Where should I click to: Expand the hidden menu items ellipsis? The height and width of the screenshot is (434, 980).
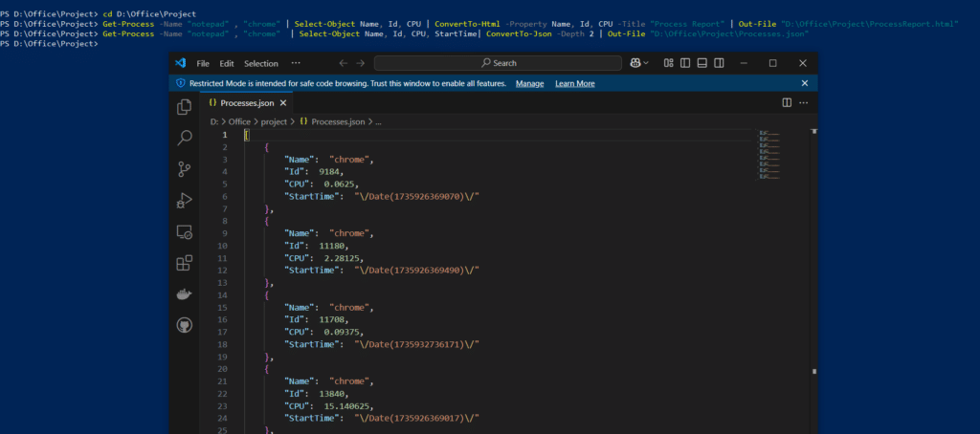295,63
